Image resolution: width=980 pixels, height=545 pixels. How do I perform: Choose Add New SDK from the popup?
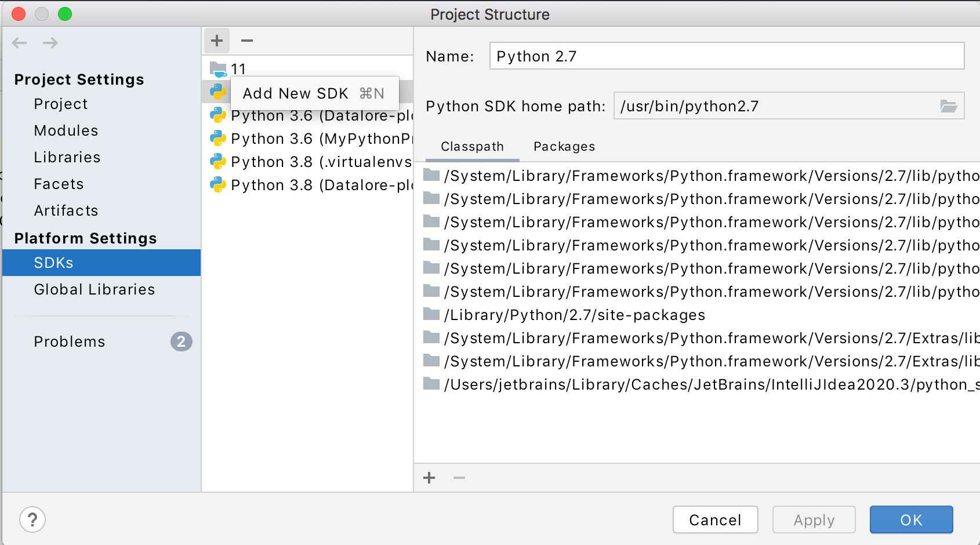coord(296,93)
